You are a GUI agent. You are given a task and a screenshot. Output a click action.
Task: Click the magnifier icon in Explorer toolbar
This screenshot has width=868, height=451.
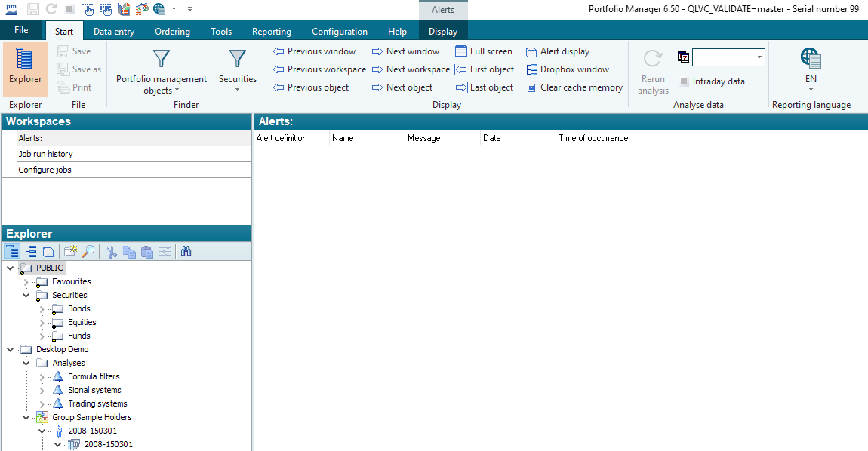(88, 252)
